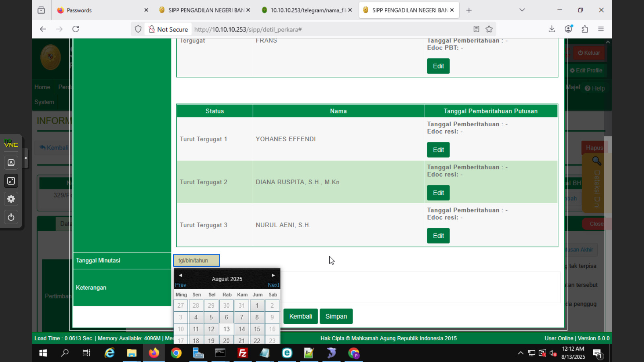Image resolution: width=644 pixels, height=362 pixels.
Task: Click the Tanggal Minutasi date field
Action: coord(196,260)
